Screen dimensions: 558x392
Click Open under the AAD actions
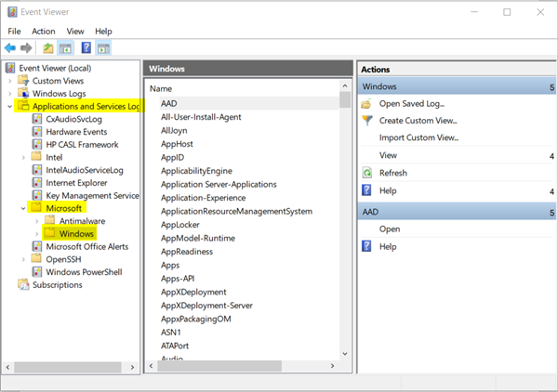[x=390, y=229]
